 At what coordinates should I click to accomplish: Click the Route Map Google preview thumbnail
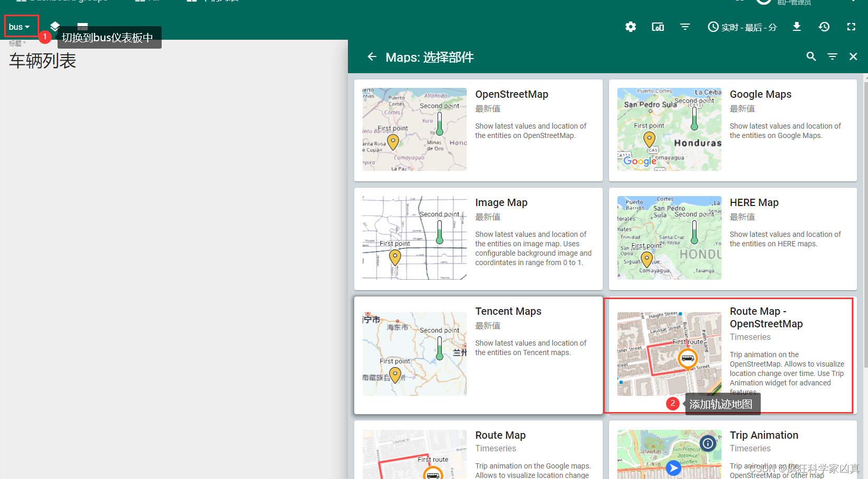point(414,454)
